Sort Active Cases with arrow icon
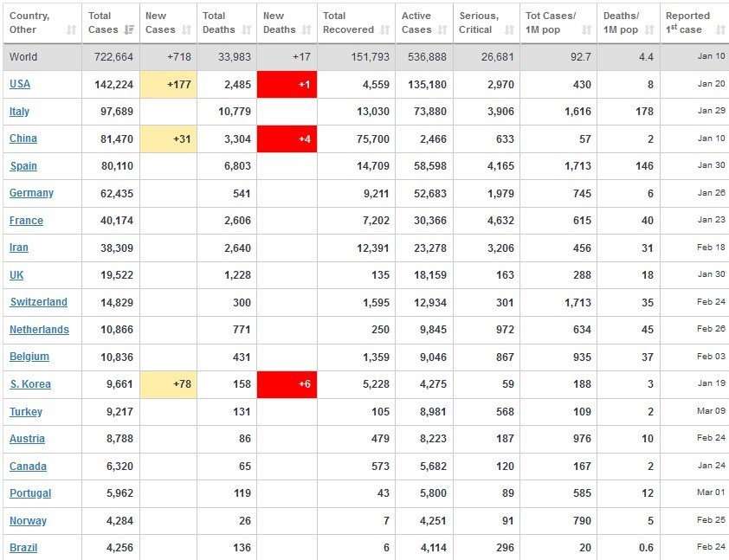The image size is (729, 560). tap(443, 30)
